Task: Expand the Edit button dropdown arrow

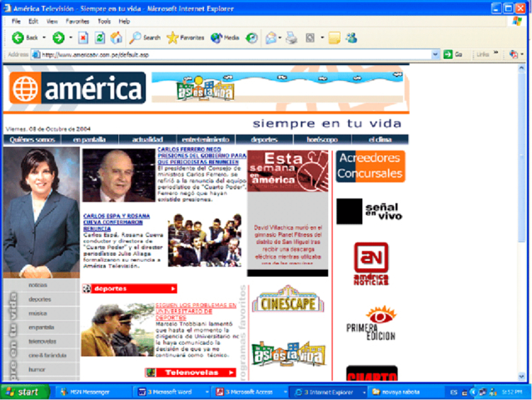Action: [x=322, y=37]
